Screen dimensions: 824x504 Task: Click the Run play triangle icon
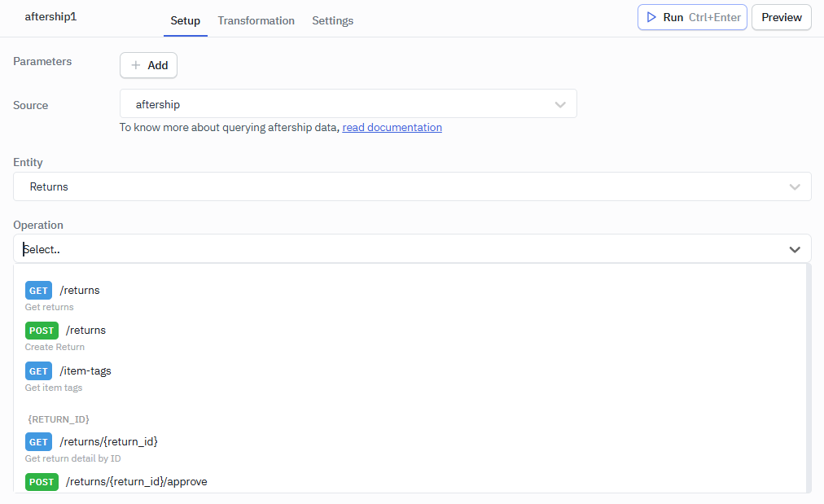[x=651, y=17]
